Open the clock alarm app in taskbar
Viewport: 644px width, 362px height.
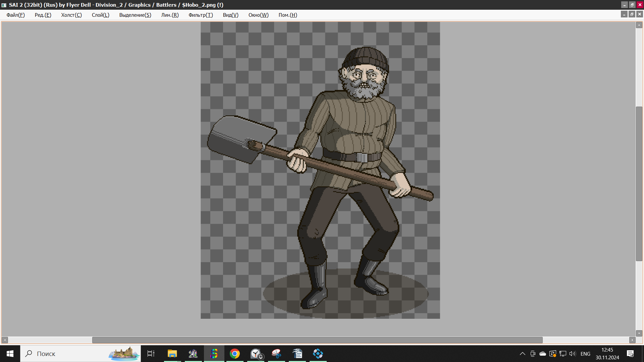tap(256, 354)
